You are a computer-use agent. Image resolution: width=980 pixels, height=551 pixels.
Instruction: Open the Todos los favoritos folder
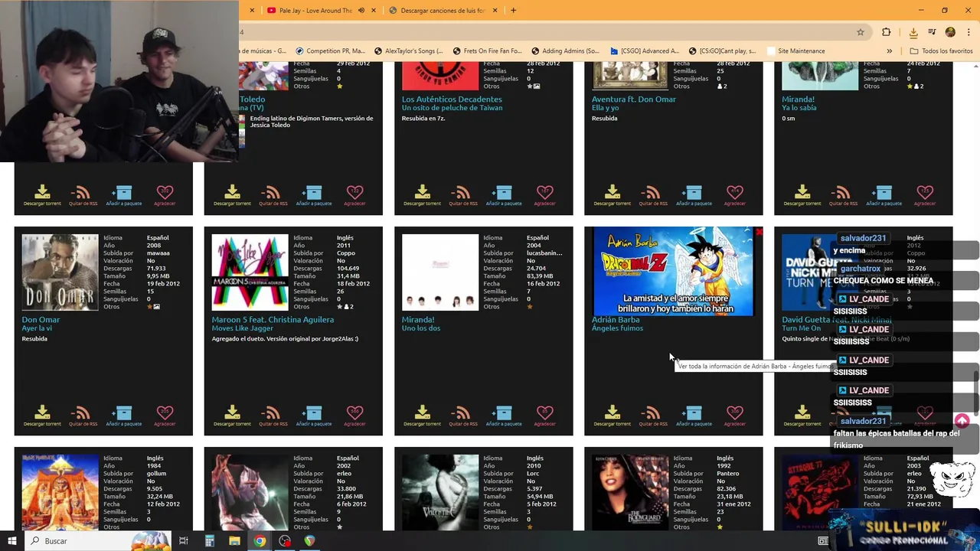941,51
